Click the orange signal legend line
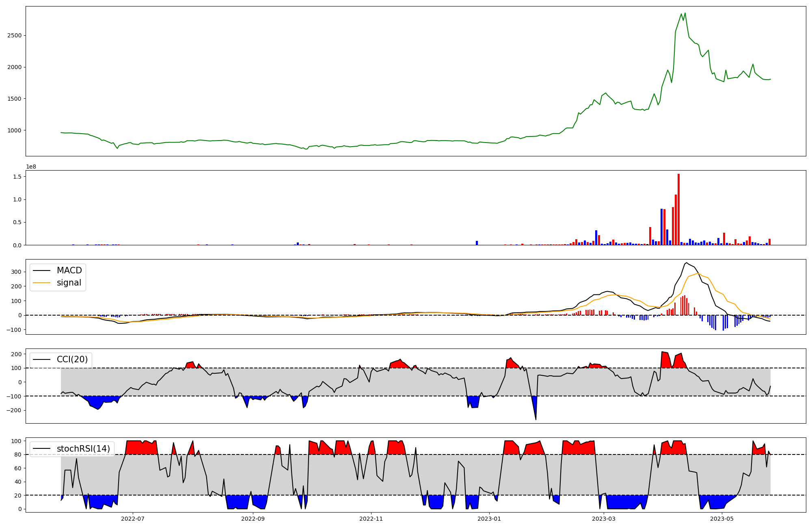 pyautogui.click(x=41, y=283)
